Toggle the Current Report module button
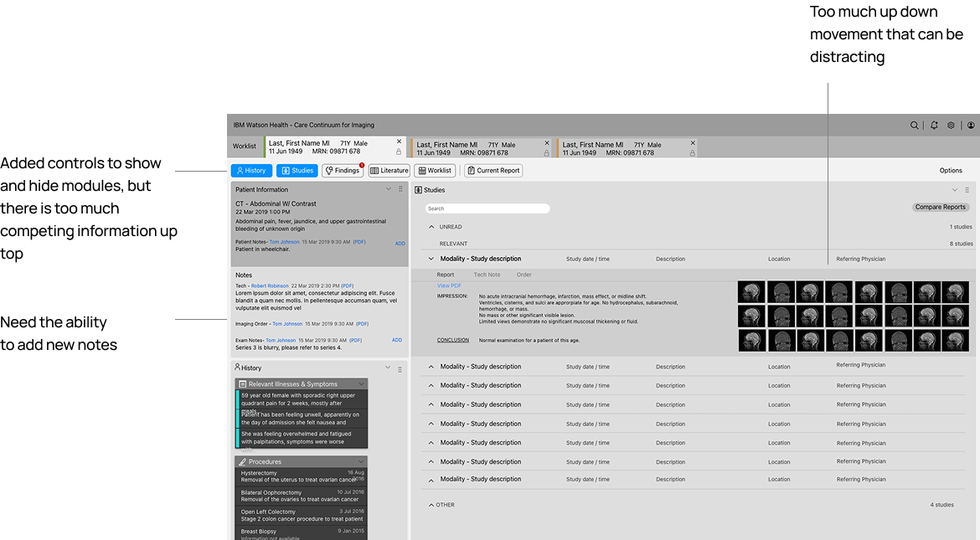This screenshot has height=540, width=980. pos(493,171)
